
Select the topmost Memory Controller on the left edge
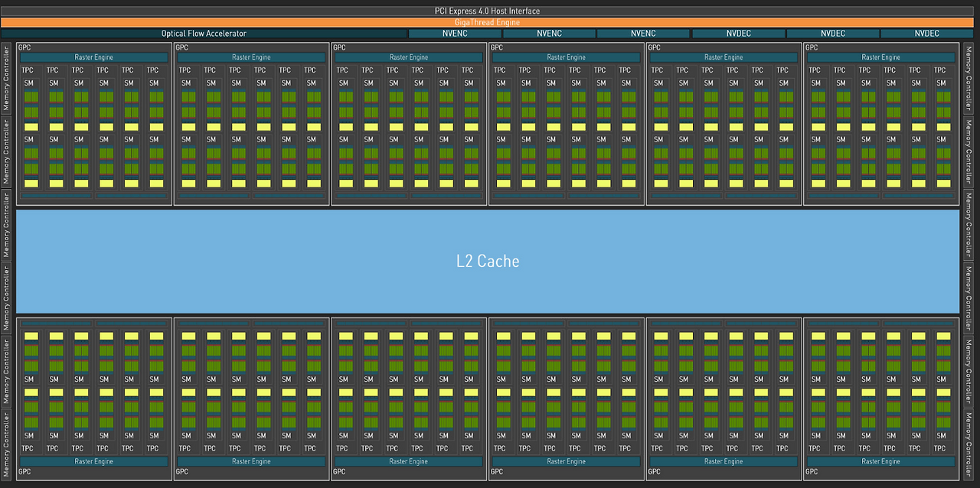7,78
